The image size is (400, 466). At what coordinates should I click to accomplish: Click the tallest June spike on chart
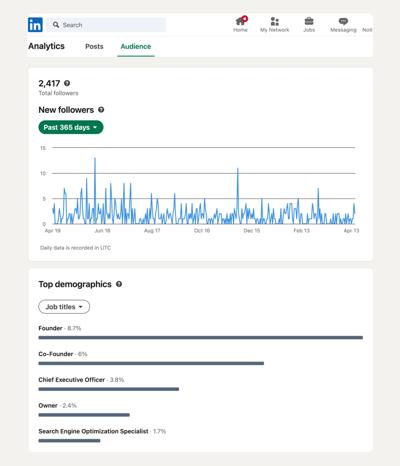[x=95, y=159]
